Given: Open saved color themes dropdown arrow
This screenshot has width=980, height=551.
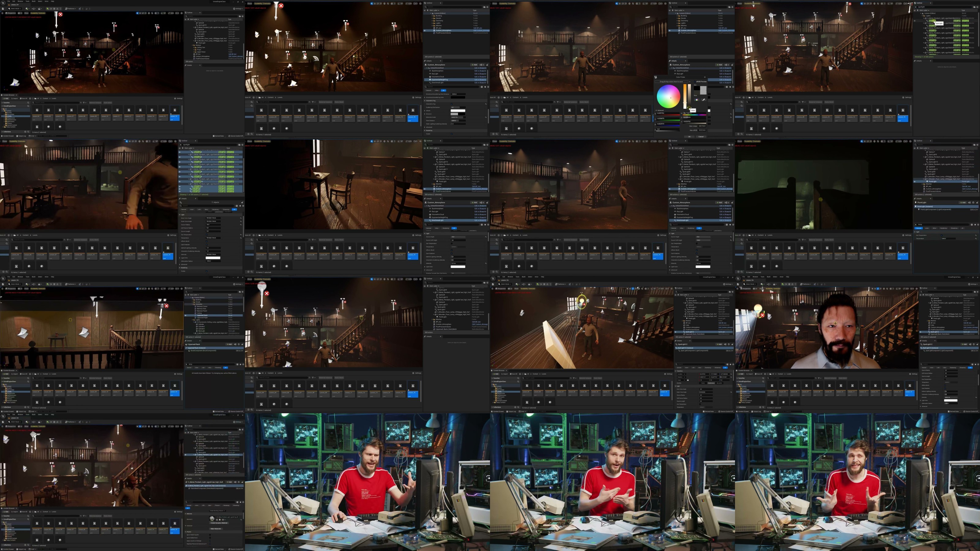Looking at the screenshot, I should pos(690,82).
